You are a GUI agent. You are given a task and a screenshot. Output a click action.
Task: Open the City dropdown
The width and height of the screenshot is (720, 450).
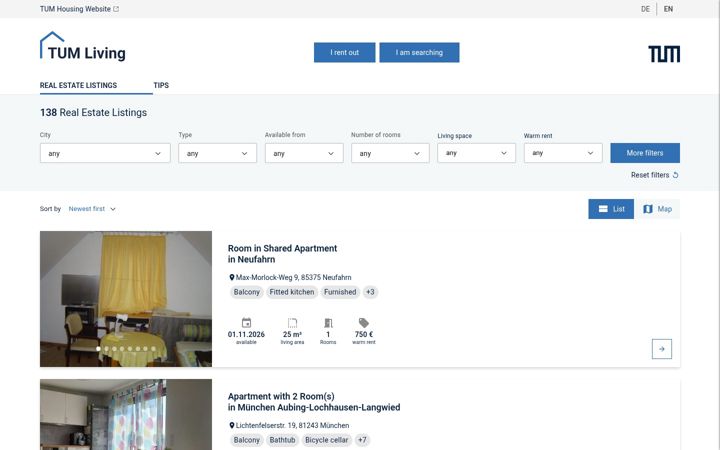coord(105,153)
